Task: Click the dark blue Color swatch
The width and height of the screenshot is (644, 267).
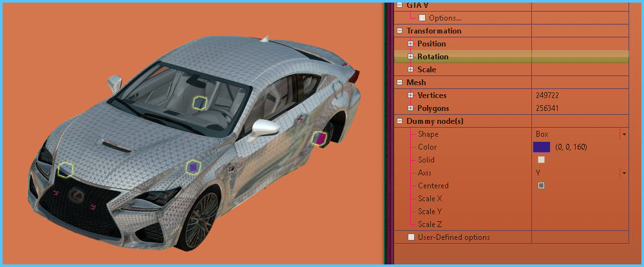Action: (542, 147)
